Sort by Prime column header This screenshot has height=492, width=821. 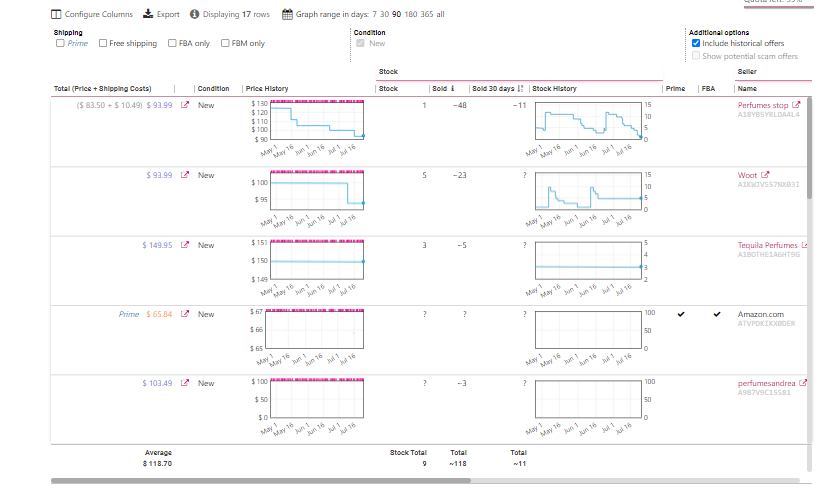click(675, 88)
